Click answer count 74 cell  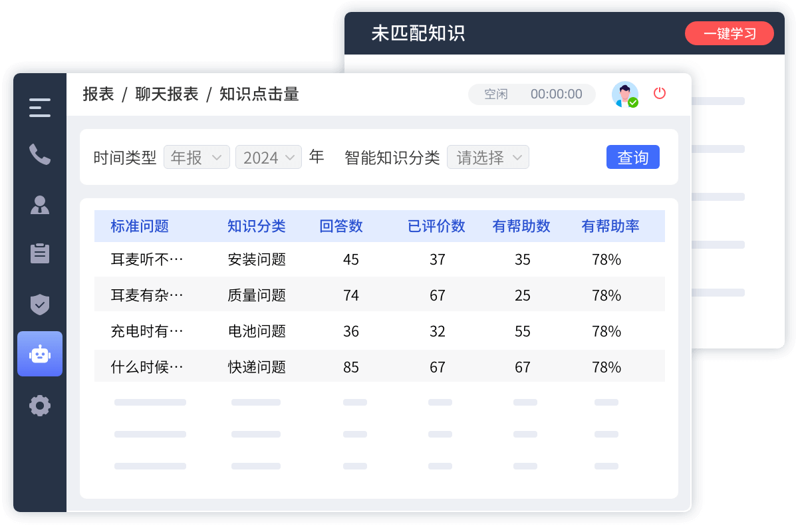(351, 295)
